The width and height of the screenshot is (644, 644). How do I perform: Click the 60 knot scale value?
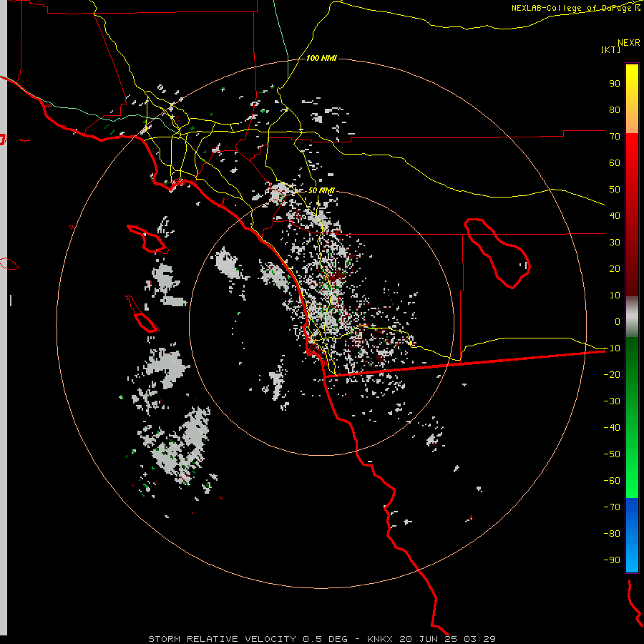(615, 162)
